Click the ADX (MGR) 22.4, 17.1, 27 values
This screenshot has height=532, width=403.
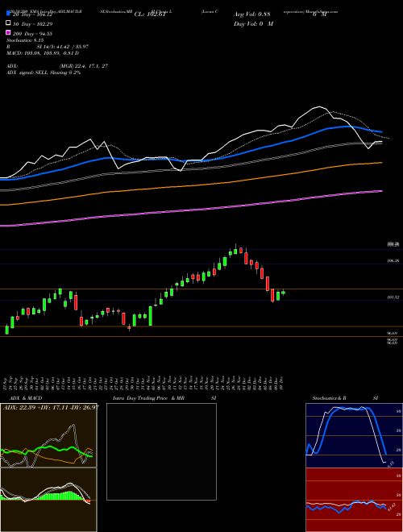pyautogui.click(x=57, y=66)
